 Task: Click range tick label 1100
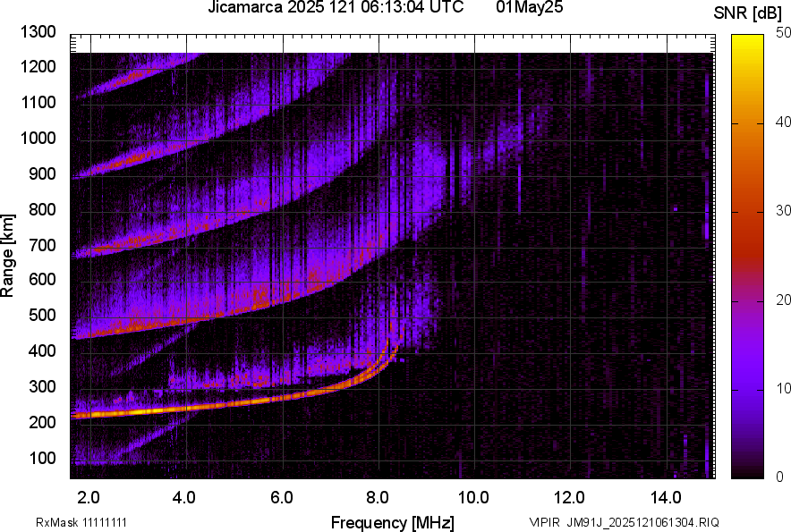pyautogui.click(x=38, y=102)
